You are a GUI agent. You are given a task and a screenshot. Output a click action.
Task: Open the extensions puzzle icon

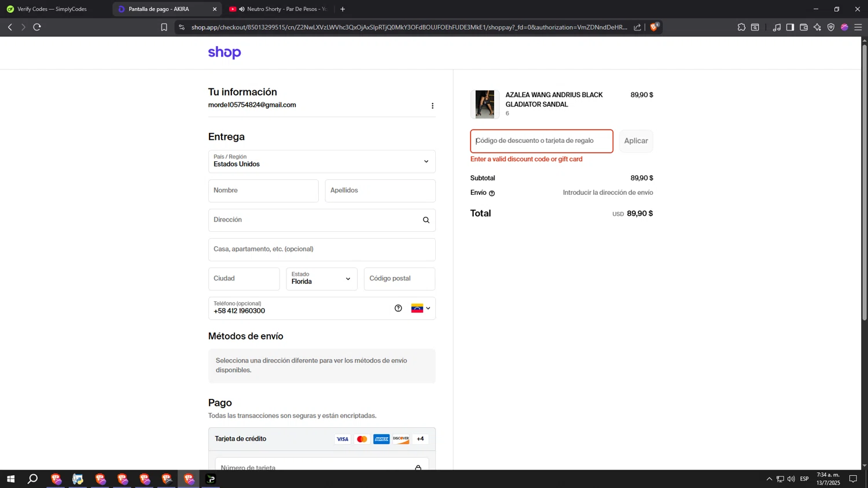(741, 27)
